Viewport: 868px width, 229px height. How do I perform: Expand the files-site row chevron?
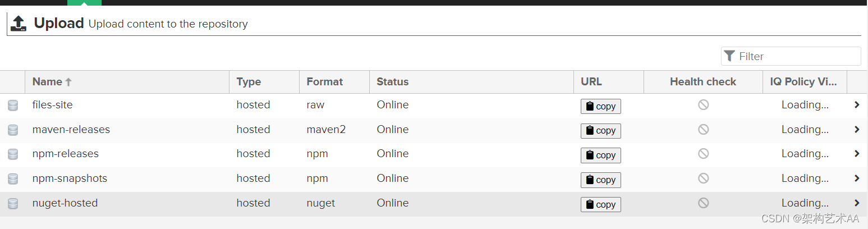click(x=856, y=105)
